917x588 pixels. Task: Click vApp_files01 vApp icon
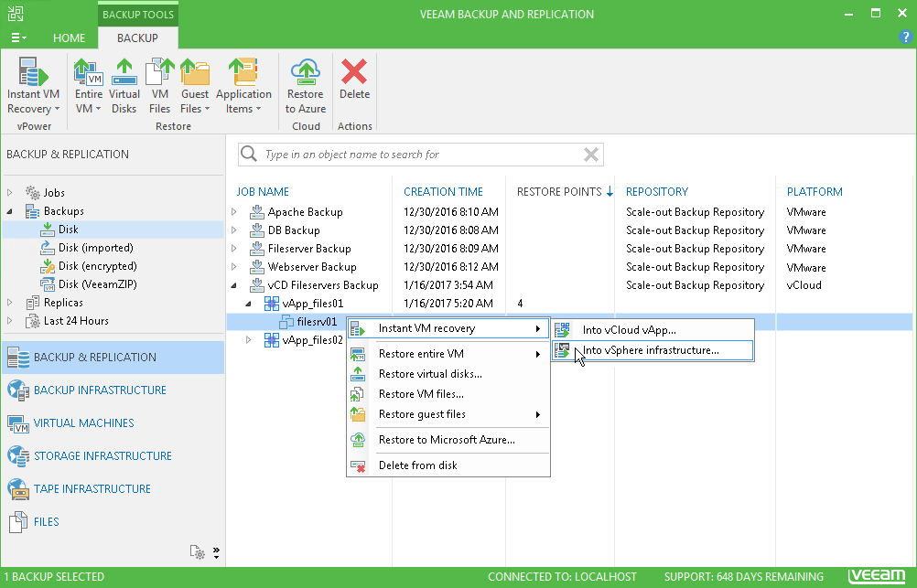(272, 304)
